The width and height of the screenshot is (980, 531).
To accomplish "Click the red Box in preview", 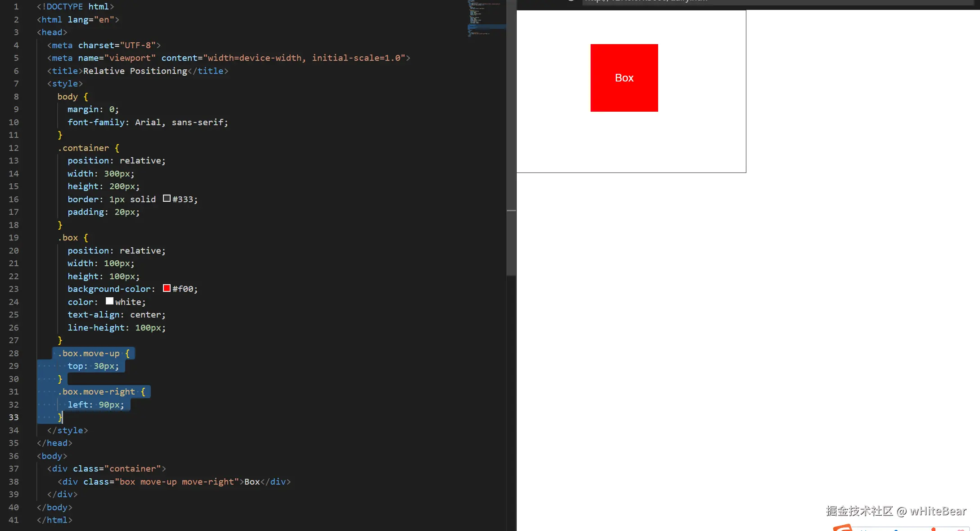I will click(624, 78).
